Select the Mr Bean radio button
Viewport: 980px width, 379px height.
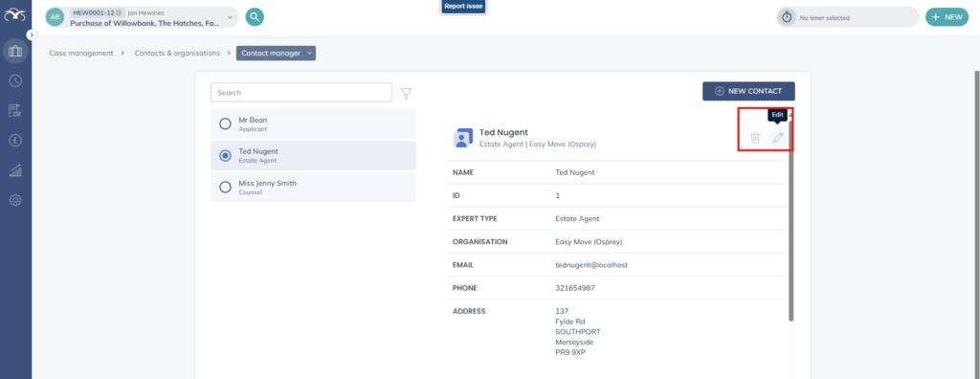[x=225, y=123]
